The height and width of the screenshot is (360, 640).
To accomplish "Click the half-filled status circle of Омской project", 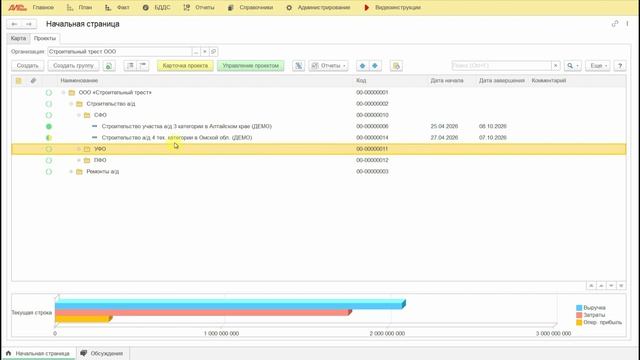I will coord(49,138).
